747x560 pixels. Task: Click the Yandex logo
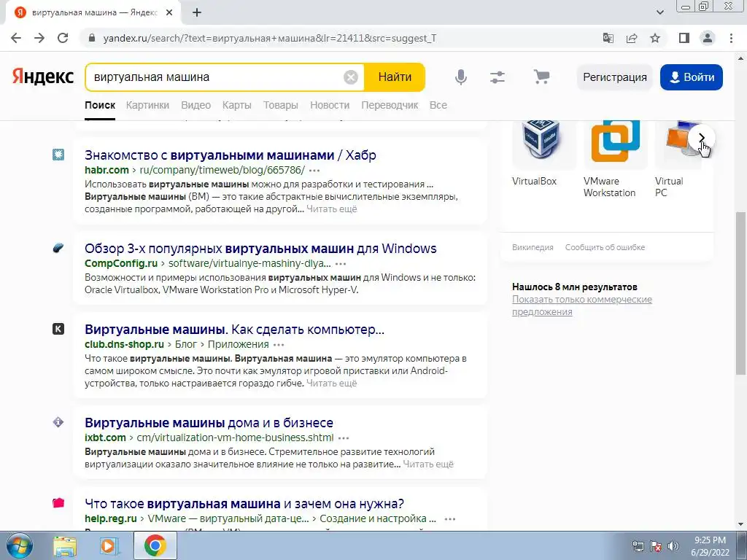pos(43,77)
